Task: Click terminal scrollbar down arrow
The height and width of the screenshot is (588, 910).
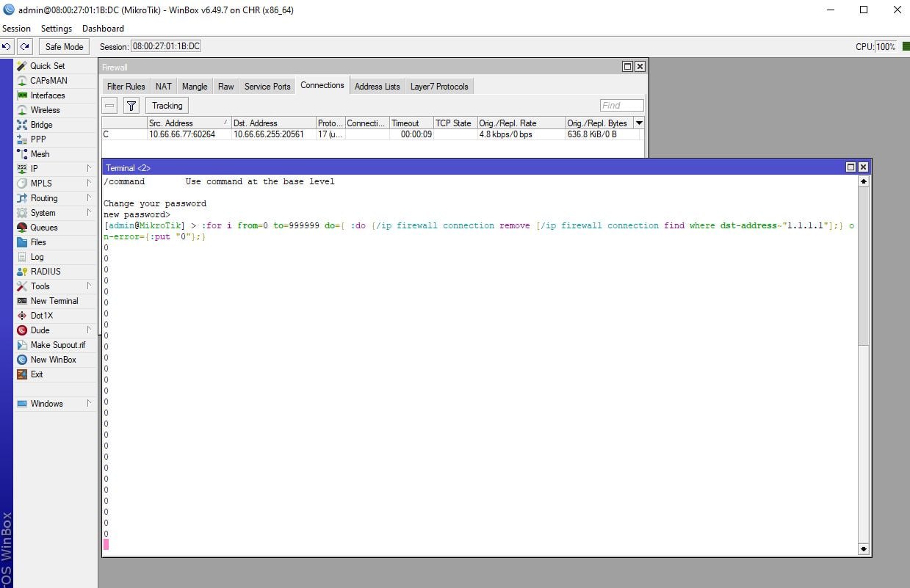Action: point(864,549)
